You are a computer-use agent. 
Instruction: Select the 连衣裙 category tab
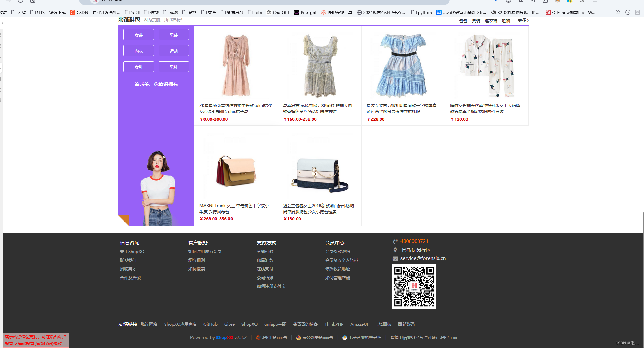click(491, 21)
